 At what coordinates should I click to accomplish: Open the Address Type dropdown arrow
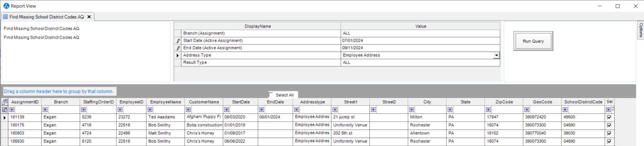pos(496,55)
